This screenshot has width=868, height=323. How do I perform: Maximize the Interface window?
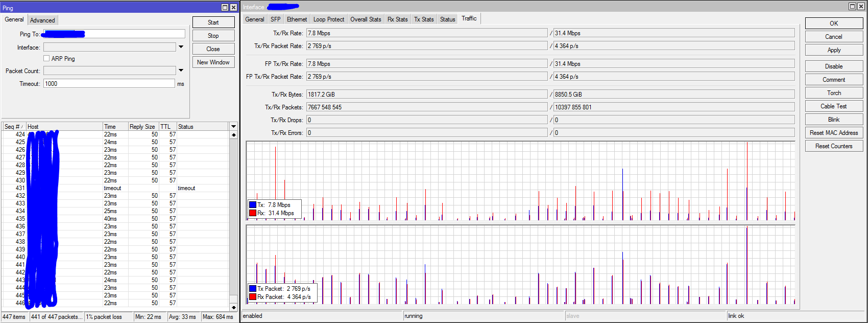coord(852,7)
